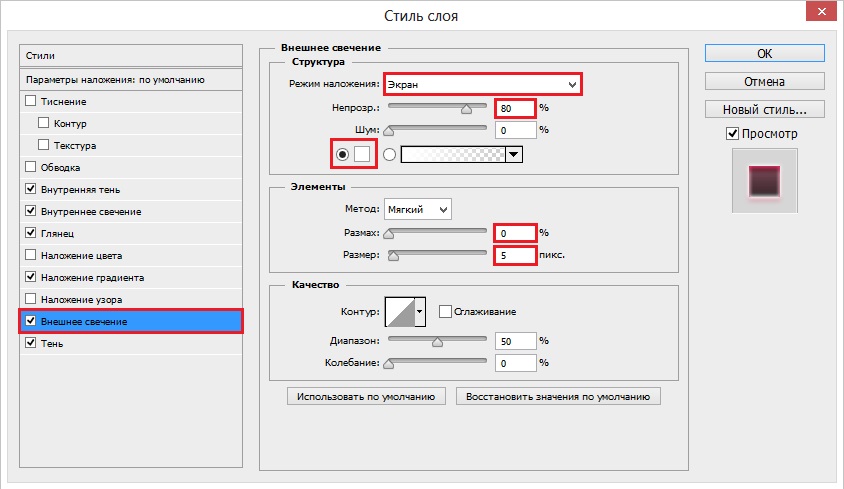
Task: Focus the Размах value field
Action: [x=515, y=233]
